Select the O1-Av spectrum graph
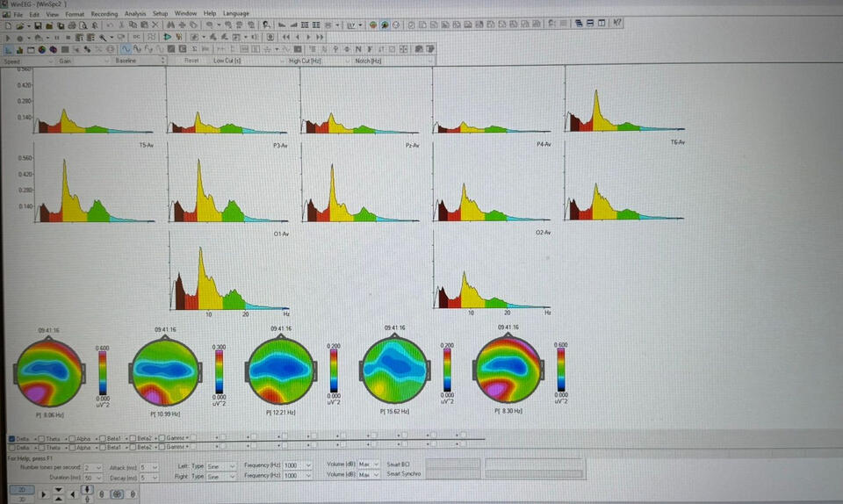 click(x=230, y=271)
